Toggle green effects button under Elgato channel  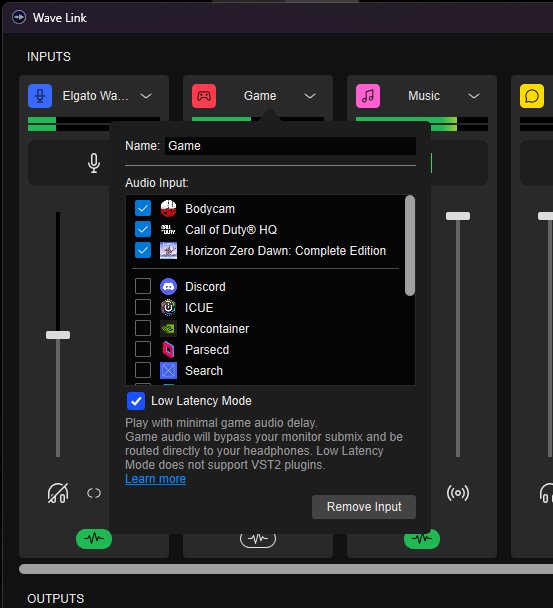(x=94, y=539)
